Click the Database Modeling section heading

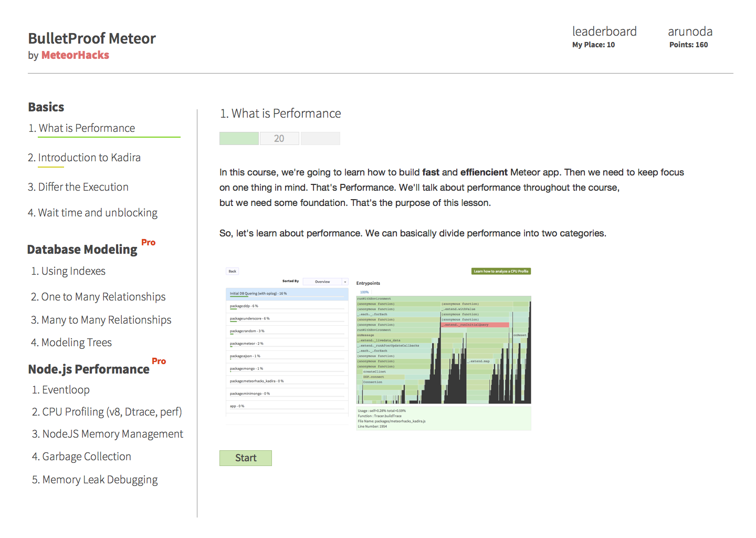coord(82,250)
